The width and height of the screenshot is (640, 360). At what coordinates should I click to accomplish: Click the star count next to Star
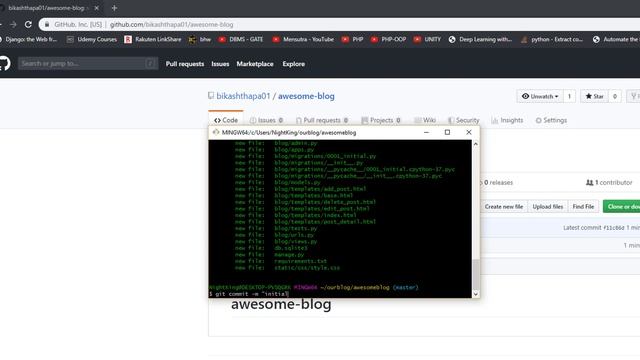point(615,96)
